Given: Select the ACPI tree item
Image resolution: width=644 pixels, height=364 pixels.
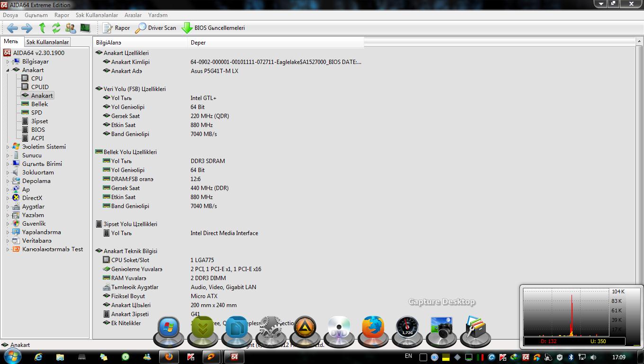Looking at the screenshot, I should 37,138.
